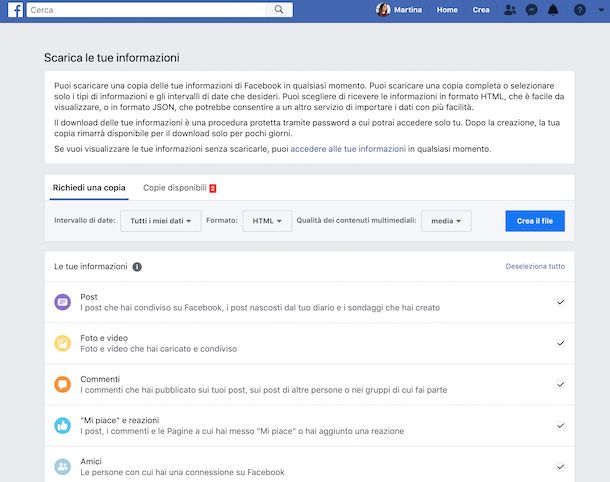Viewport: 610px width, 482px height.
Task: Click the Qualità dei contenuti multimediali label
Action: point(356,221)
